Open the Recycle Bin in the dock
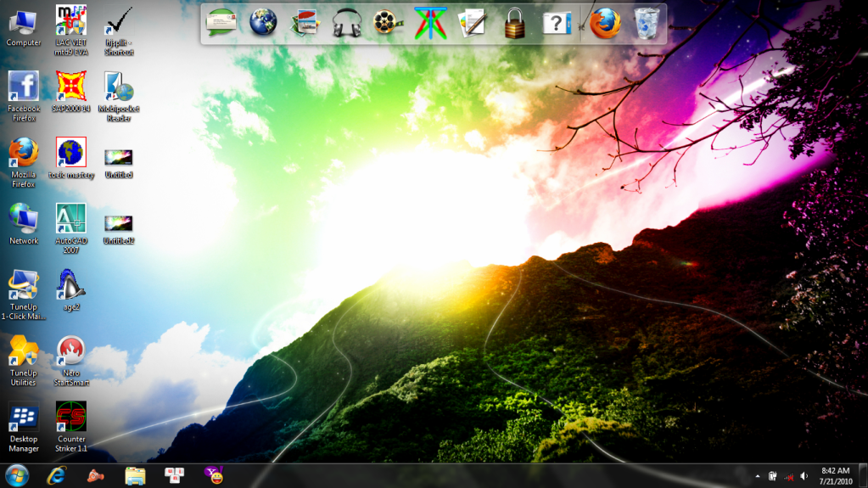This screenshot has width=868, height=488. (x=647, y=23)
